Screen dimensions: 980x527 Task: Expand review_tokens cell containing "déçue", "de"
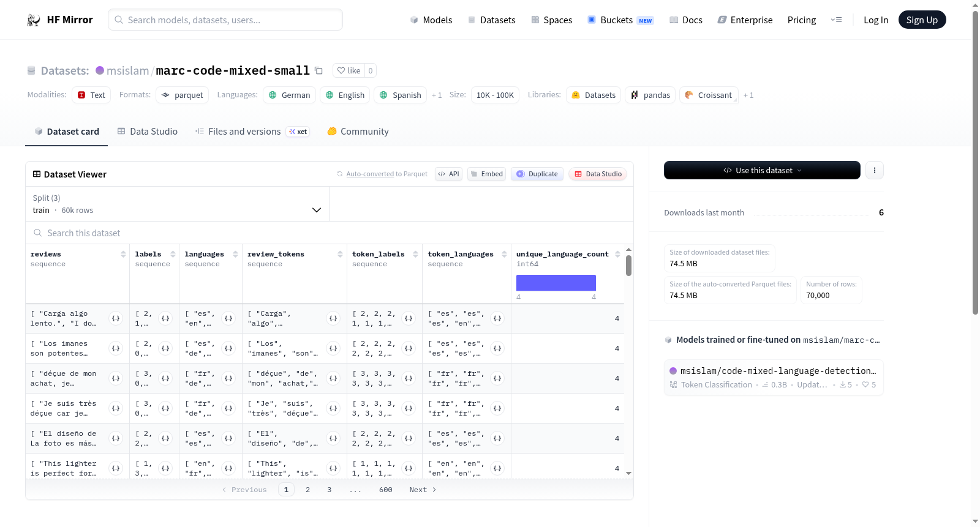333,378
